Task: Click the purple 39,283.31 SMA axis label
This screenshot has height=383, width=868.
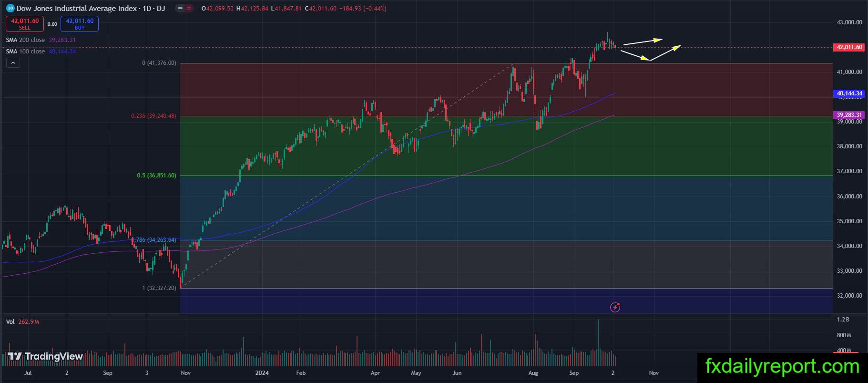Action: [x=849, y=115]
